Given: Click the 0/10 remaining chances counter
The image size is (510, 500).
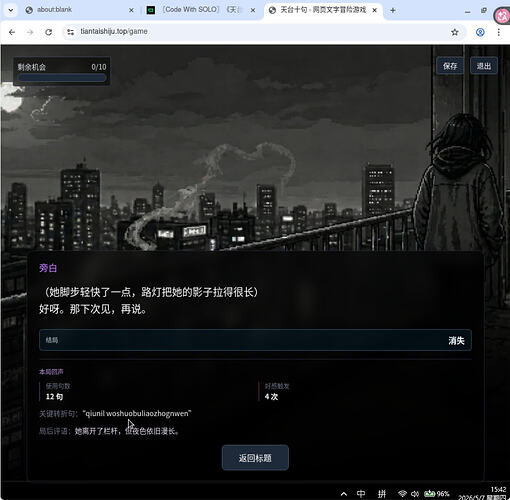Looking at the screenshot, I should (x=99, y=67).
